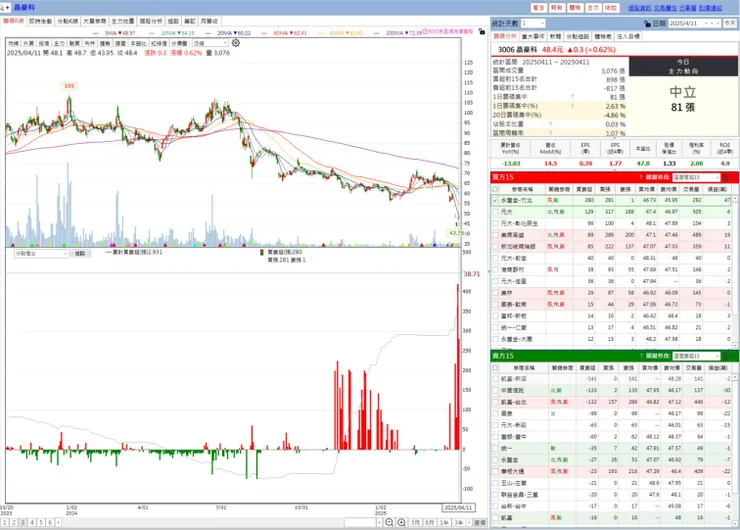Open the 體檢表 tab
The height and width of the screenshot is (530, 740).
[x=603, y=36]
